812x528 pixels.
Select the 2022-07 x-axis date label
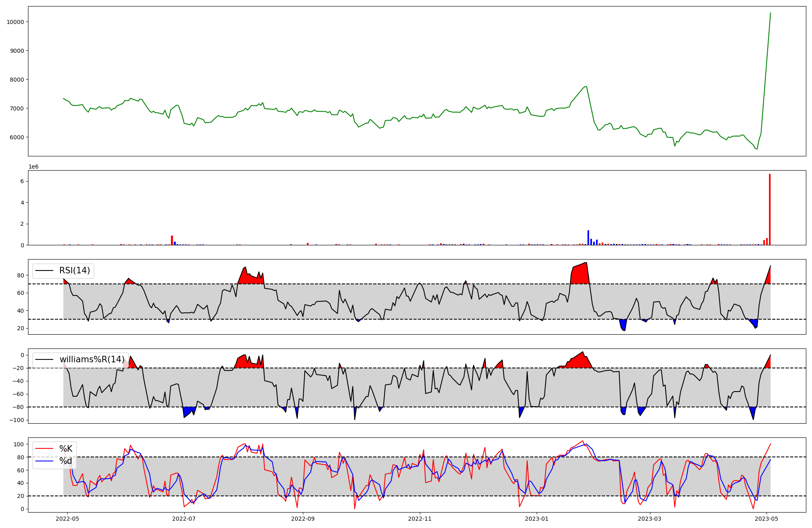[x=184, y=519]
